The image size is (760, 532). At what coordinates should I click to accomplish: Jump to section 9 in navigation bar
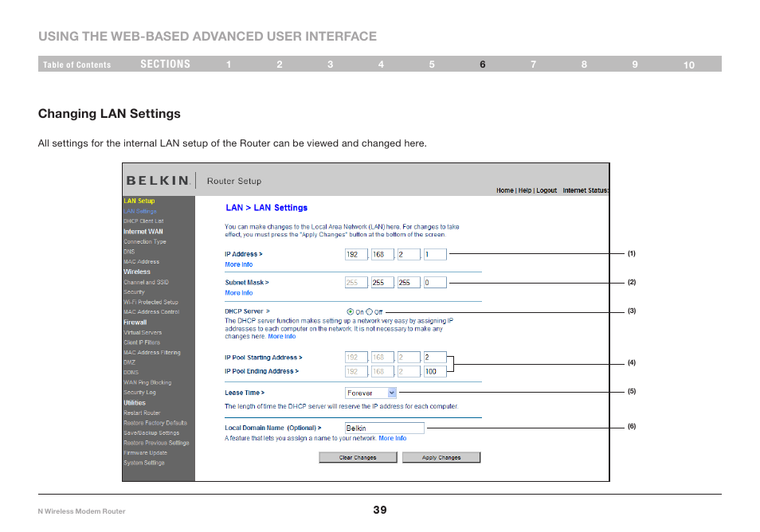pos(635,64)
